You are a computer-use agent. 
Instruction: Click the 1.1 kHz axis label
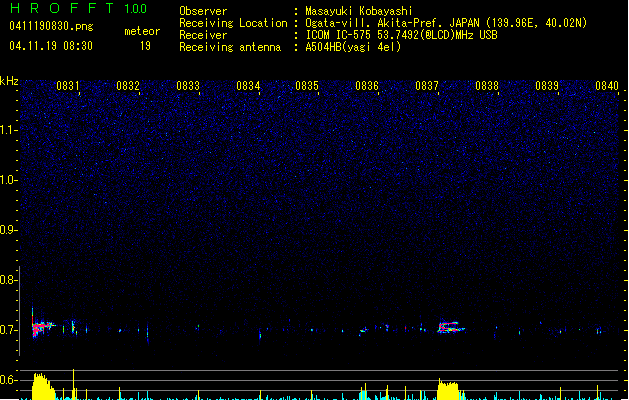(x=8, y=130)
